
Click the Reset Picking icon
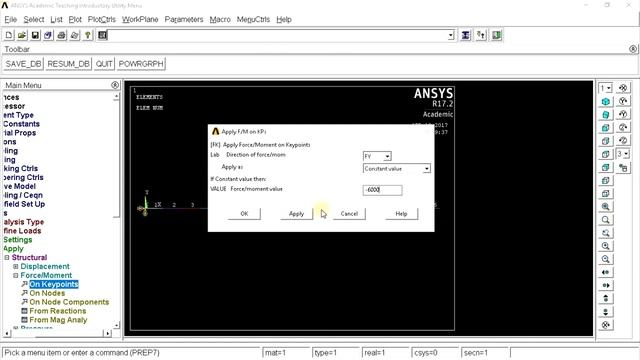pos(481,35)
